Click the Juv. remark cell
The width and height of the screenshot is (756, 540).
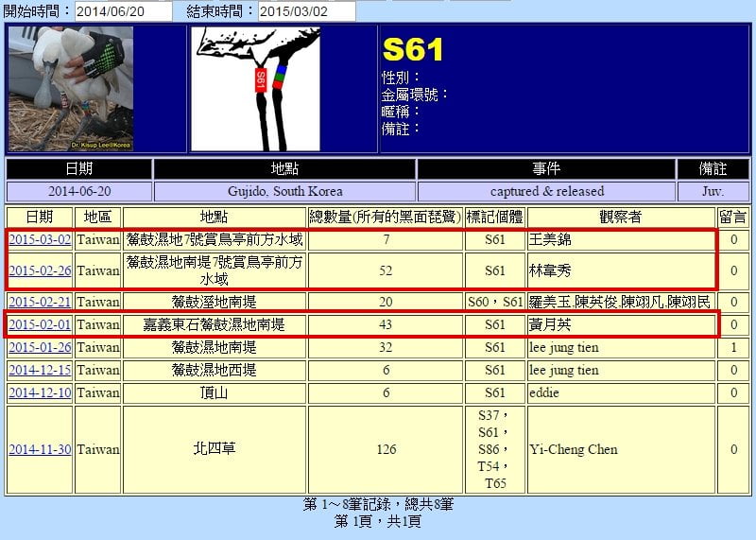(x=713, y=191)
